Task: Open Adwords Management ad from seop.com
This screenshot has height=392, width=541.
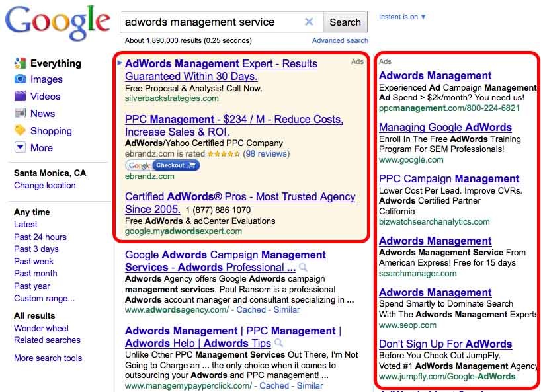Action: pyautogui.click(x=435, y=292)
